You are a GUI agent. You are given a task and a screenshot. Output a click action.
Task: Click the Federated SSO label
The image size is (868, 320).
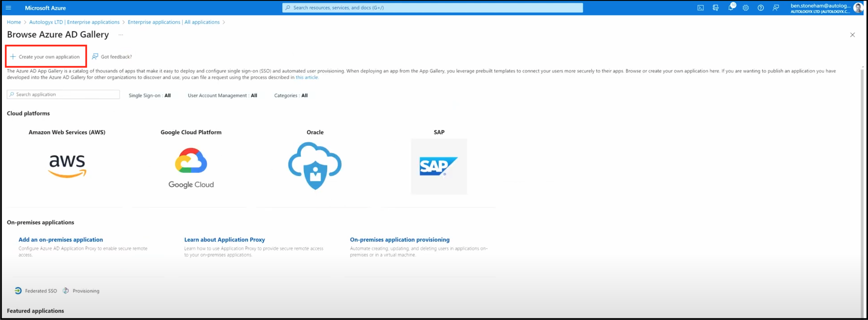tap(41, 291)
